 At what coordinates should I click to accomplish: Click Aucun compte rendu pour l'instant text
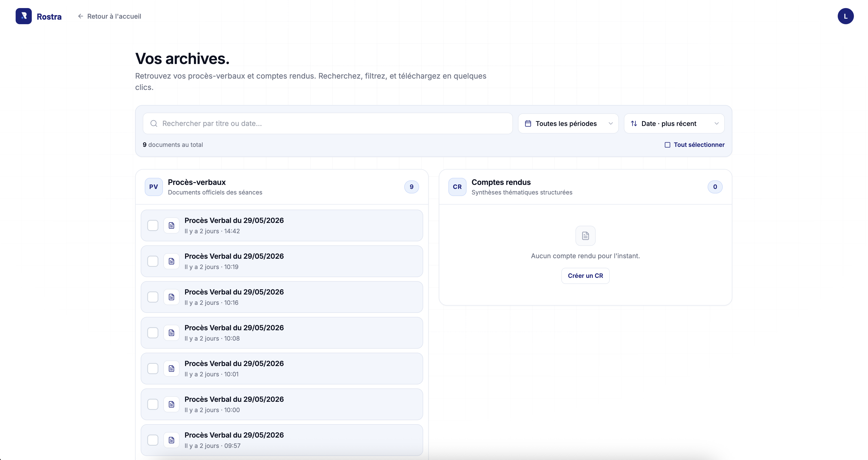point(585,256)
